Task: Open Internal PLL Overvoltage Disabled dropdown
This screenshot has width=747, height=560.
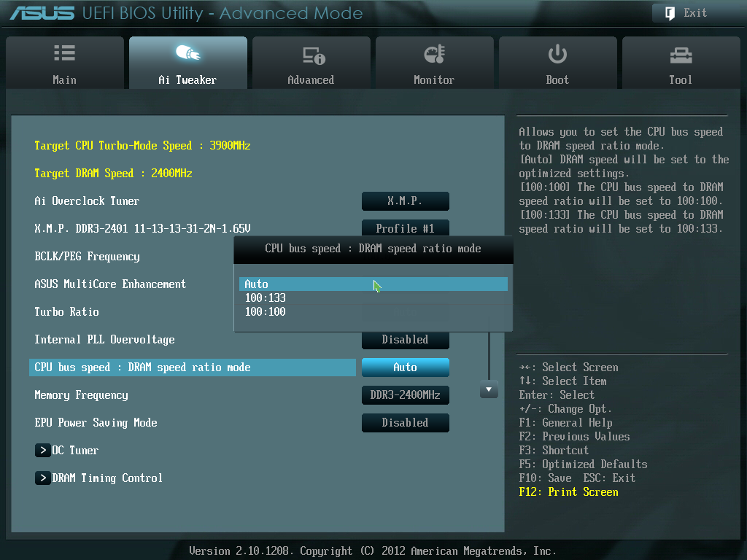Action: [406, 341]
